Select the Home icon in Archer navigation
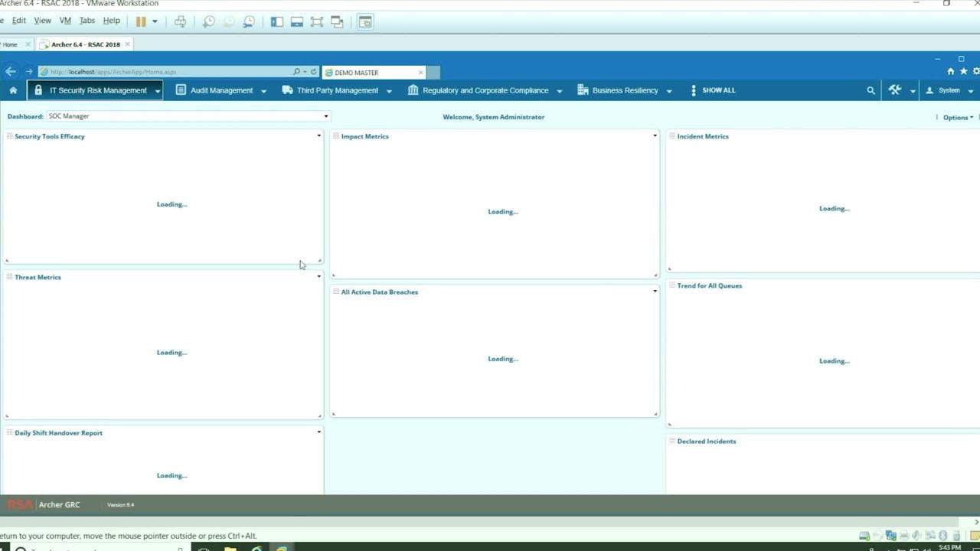Viewport: 980px width, 551px height. tap(12, 90)
